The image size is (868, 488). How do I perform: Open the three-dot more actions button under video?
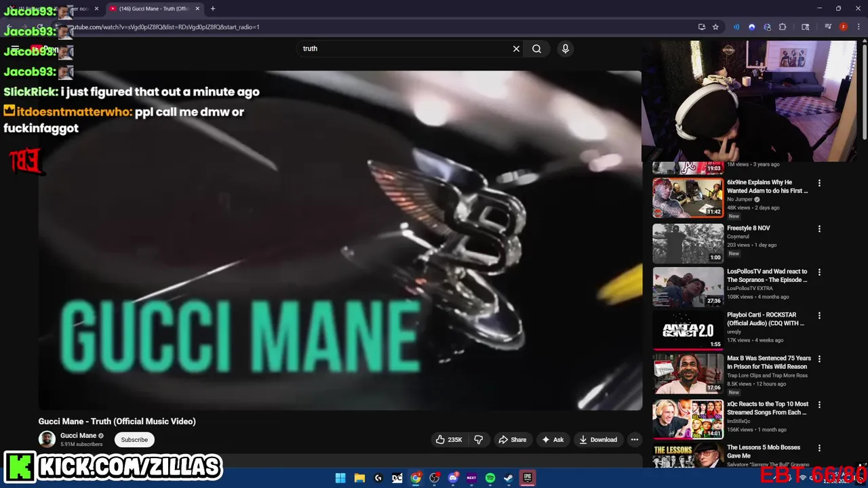coord(635,440)
